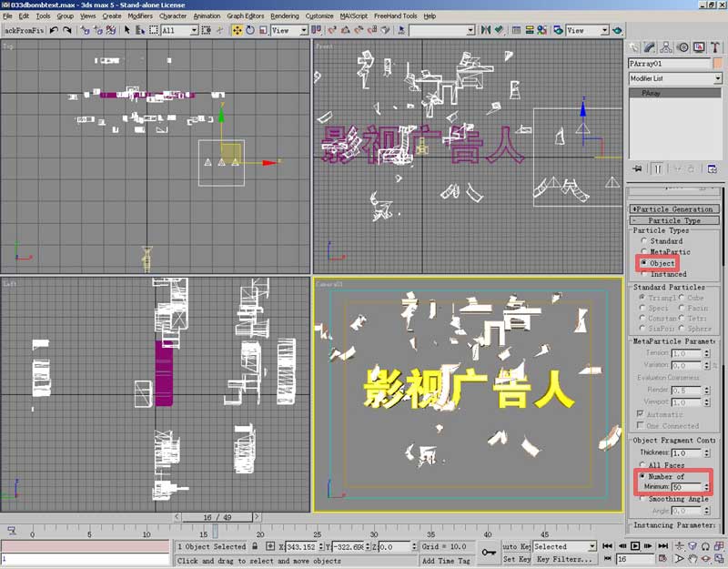
Task: Click the Key Filters button
Action: [566, 560]
